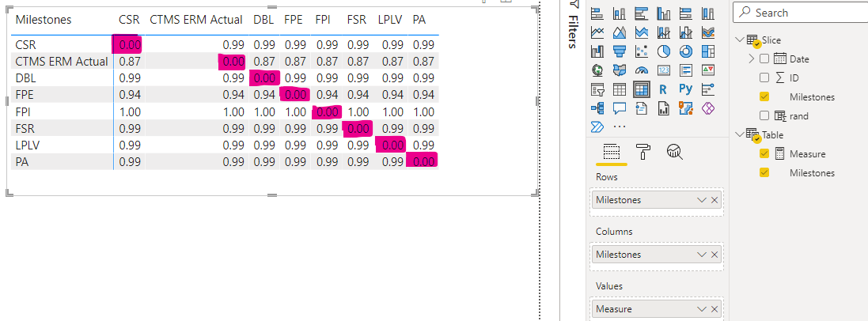
Task: Insert a Pie chart visual
Action: coord(664,51)
